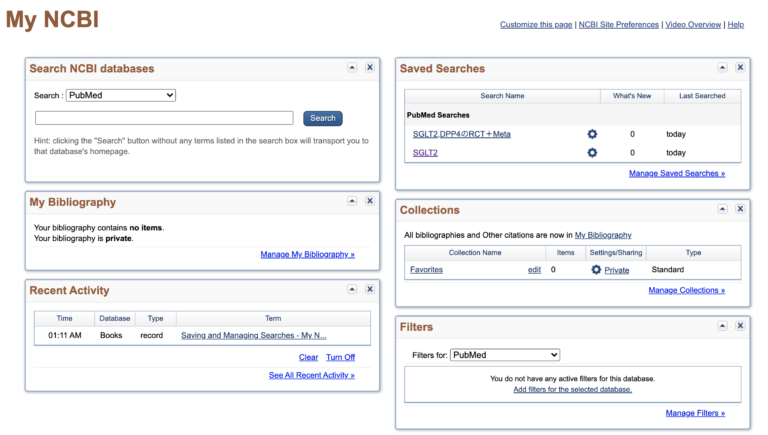
Task: Click the blue Search button
Action: pyautogui.click(x=323, y=118)
